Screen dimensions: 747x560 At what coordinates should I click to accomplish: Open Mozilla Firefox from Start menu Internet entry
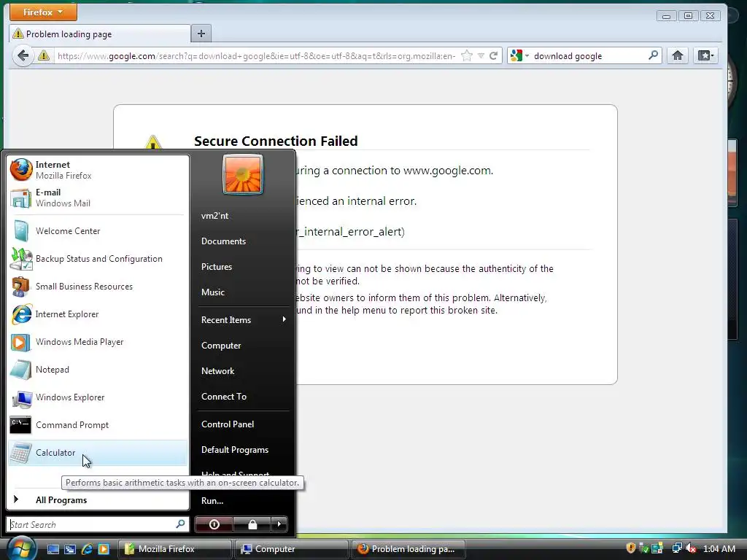[98, 170]
